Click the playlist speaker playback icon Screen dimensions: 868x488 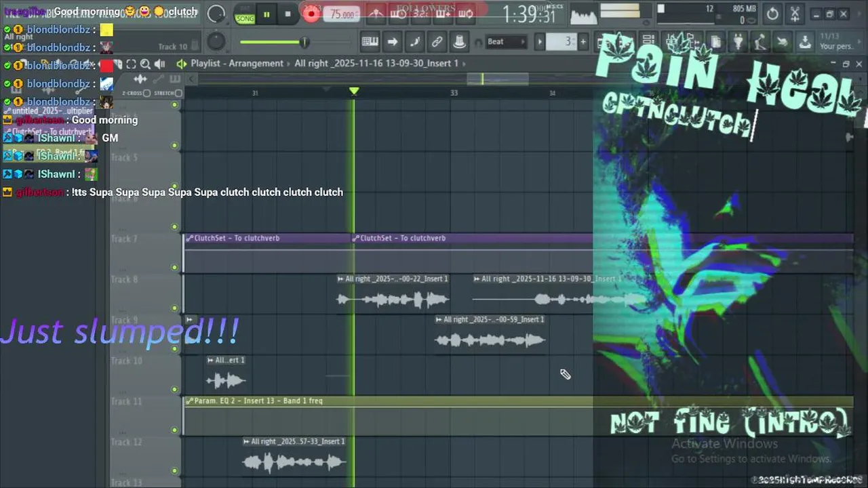click(x=160, y=64)
